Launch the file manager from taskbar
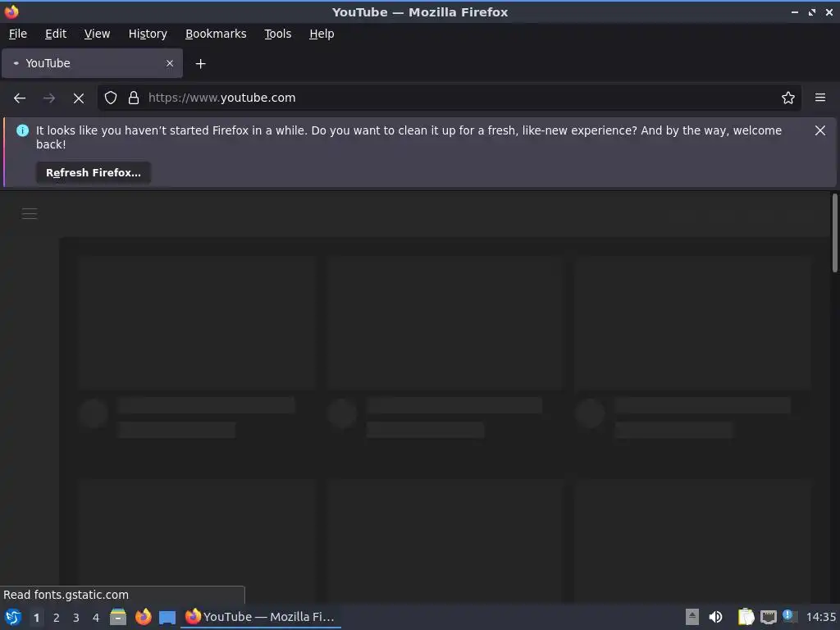Viewport: 840px width, 630px height. click(x=118, y=617)
